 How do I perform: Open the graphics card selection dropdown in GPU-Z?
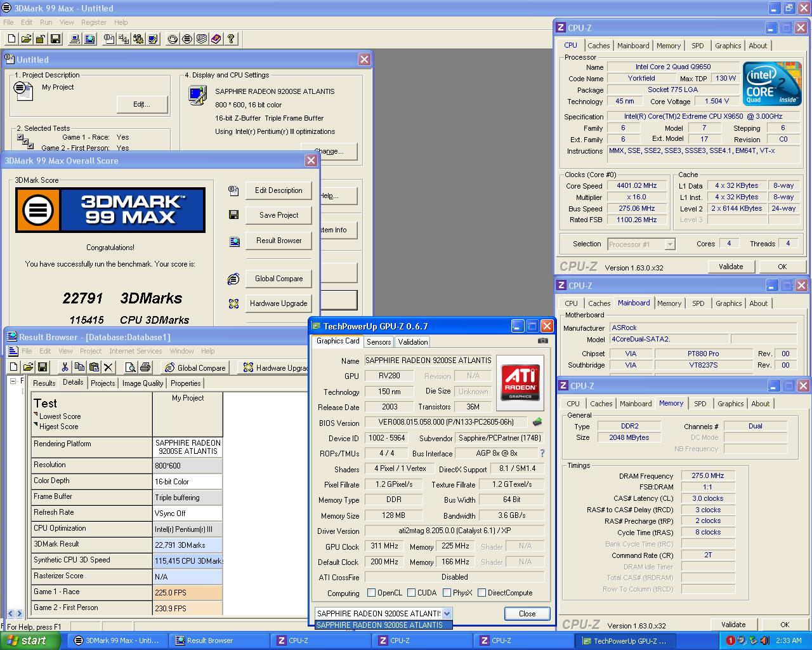point(447,613)
